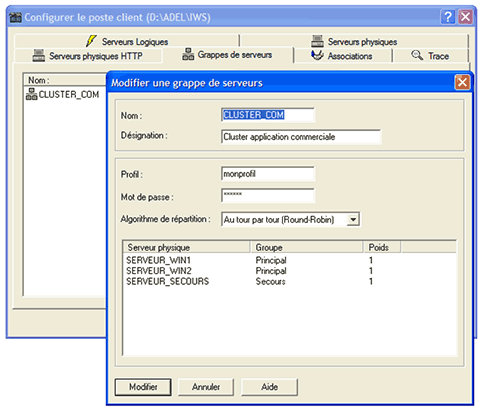The width and height of the screenshot is (481, 409).
Task: Click the Serveurs physiques HTTP tab icon
Action: click(x=39, y=55)
